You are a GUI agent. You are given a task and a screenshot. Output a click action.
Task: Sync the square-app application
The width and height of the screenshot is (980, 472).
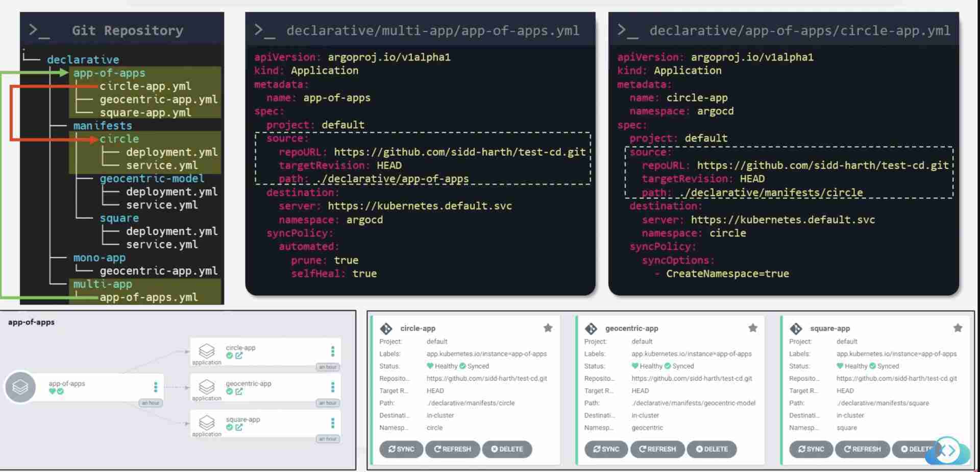coord(811,449)
